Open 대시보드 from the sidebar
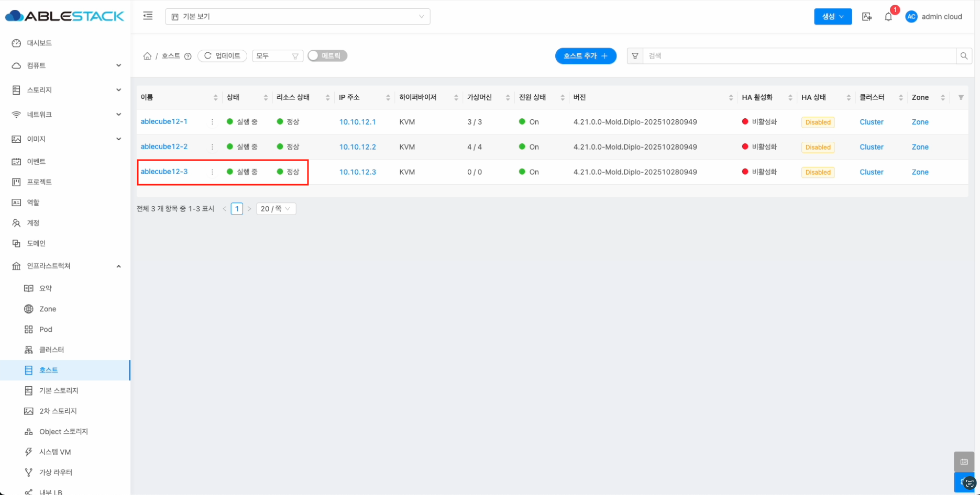 [39, 43]
